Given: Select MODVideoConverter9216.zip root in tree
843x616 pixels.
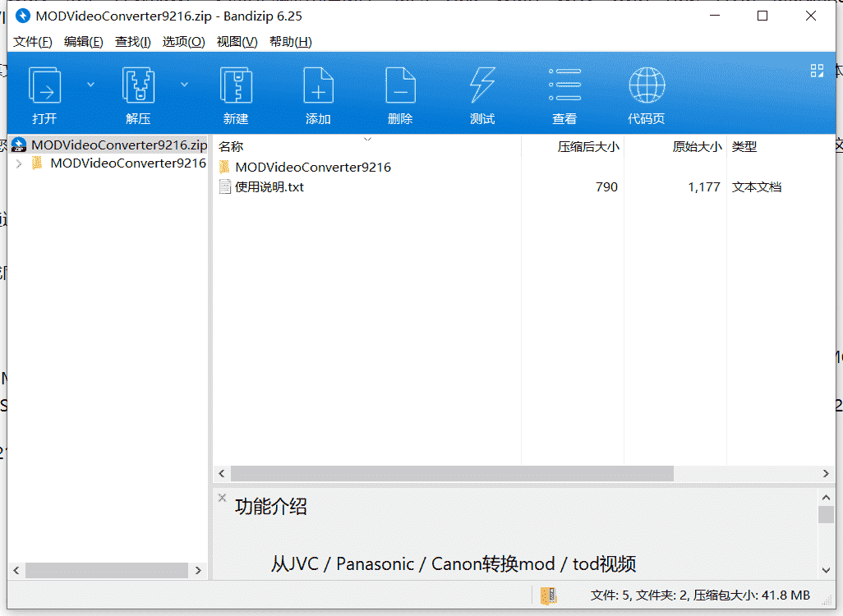Looking at the screenshot, I should pyautogui.click(x=109, y=145).
